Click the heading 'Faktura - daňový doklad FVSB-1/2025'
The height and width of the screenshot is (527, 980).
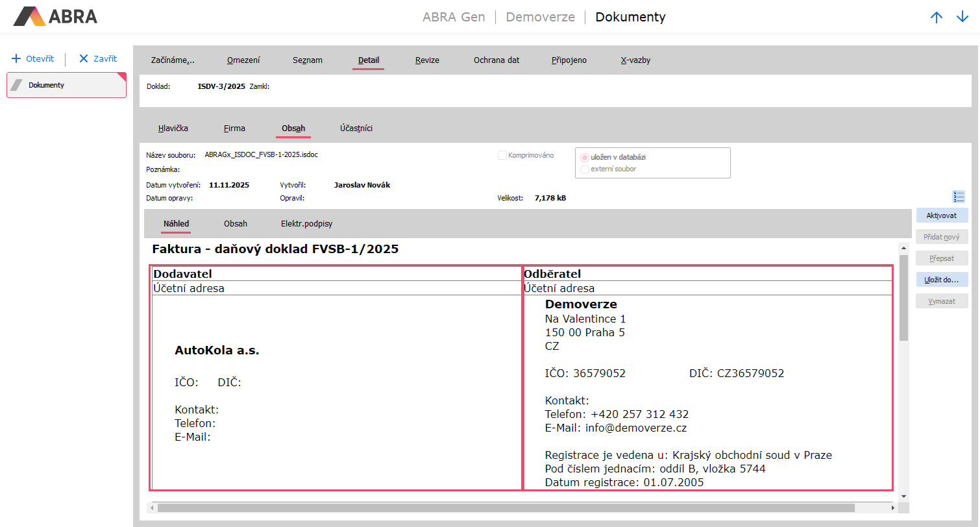coord(275,249)
